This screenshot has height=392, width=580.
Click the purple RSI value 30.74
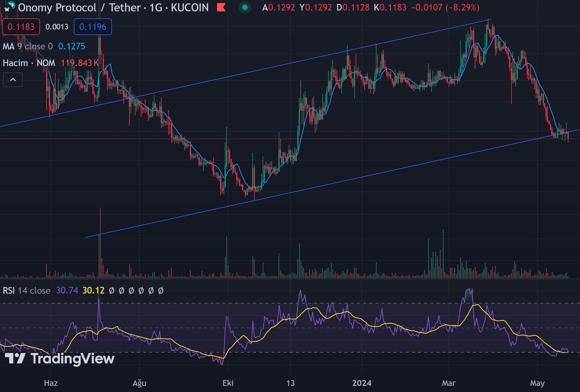pyautogui.click(x=67, y=290)
